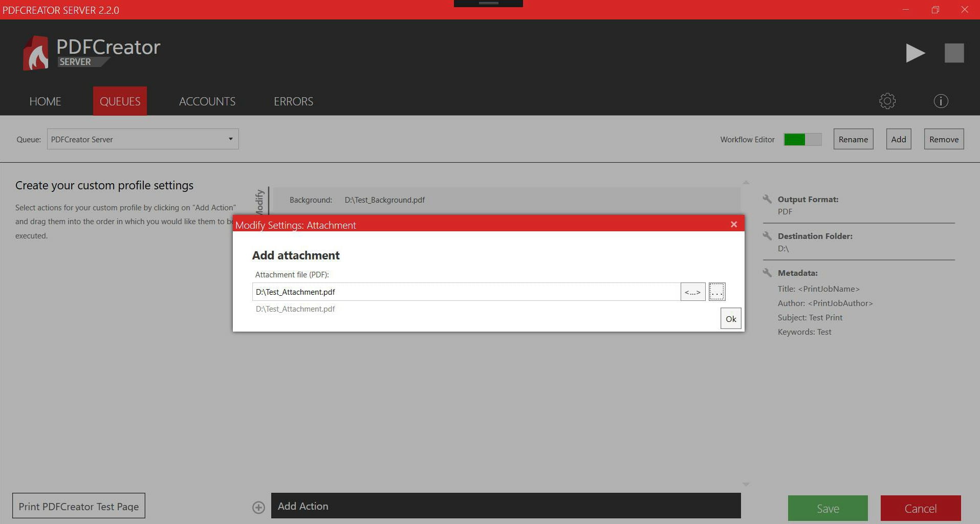Select the QUEUES tab
The width and height of the screenshot is (980, 524).
click(120, 101)
